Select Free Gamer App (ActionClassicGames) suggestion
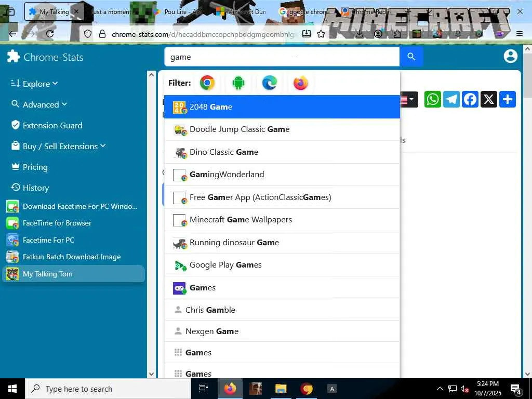532x399 pixels. click(282, 197)
